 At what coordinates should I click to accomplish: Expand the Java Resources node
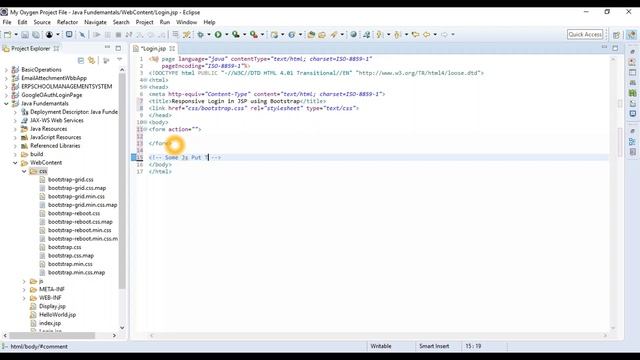tap(15, 129)
